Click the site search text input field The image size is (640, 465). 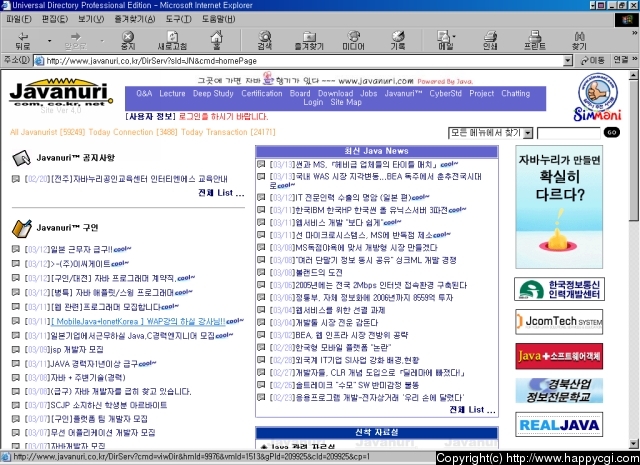tap(569, 133)
